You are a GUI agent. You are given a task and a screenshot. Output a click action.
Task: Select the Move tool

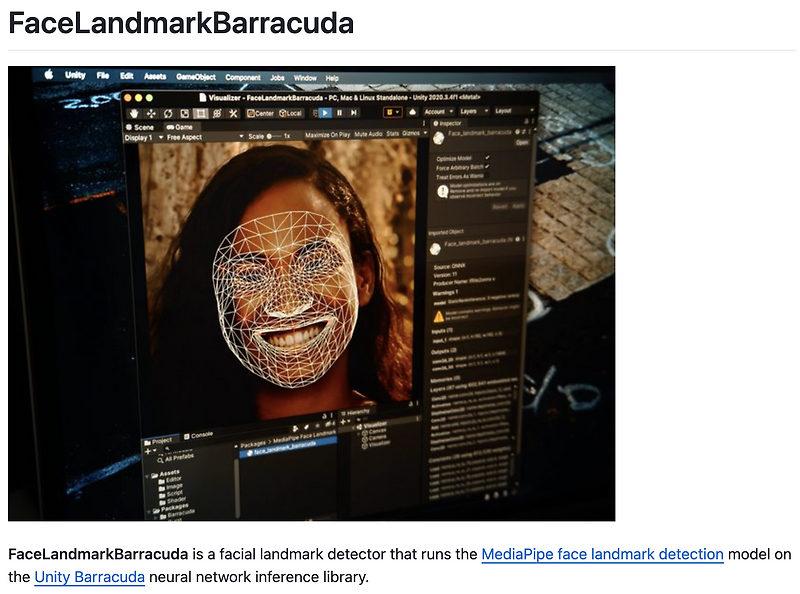[x=150, y=112]
